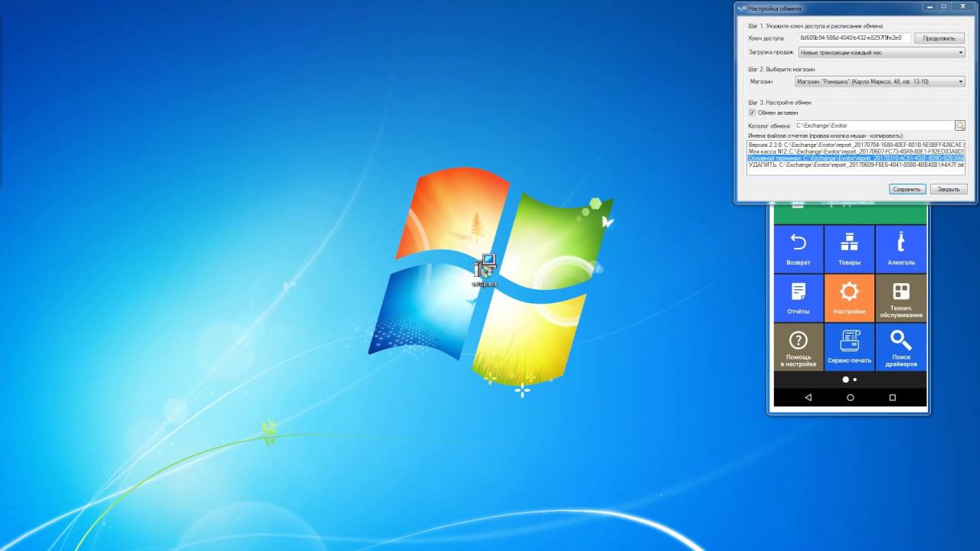
Task: Open the Помощь в настройке tile
Action: point(799,347)
